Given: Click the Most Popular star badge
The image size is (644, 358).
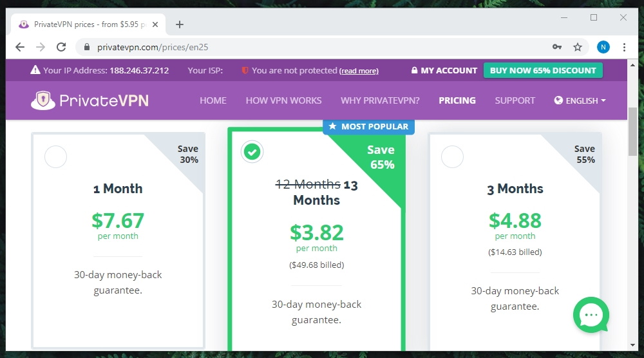Looking at the screenshot, I should coord(368,126).
